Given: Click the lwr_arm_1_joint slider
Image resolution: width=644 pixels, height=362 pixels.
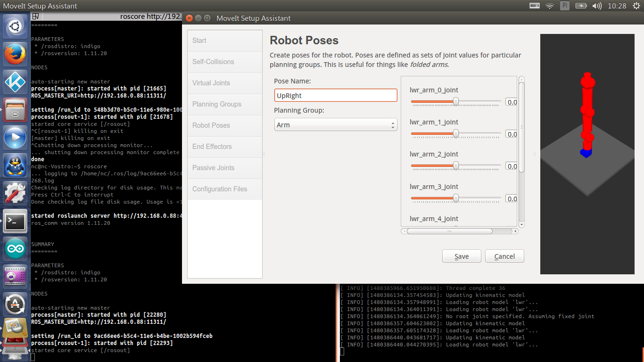Looking at the screenshot, I should (456, 134).
